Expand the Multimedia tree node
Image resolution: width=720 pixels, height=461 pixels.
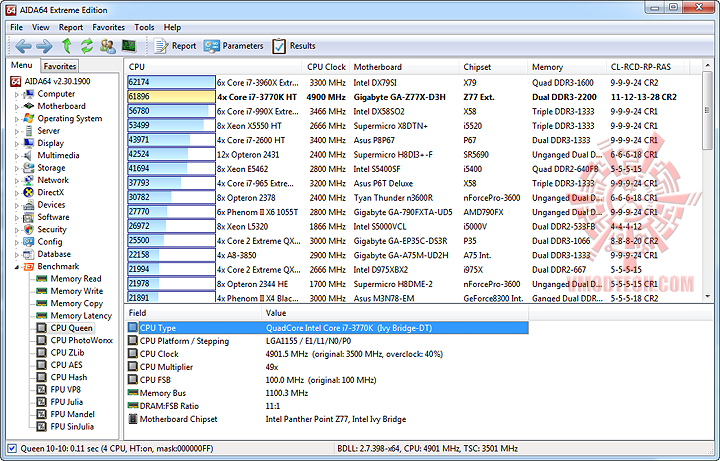(x=17, y=156)
